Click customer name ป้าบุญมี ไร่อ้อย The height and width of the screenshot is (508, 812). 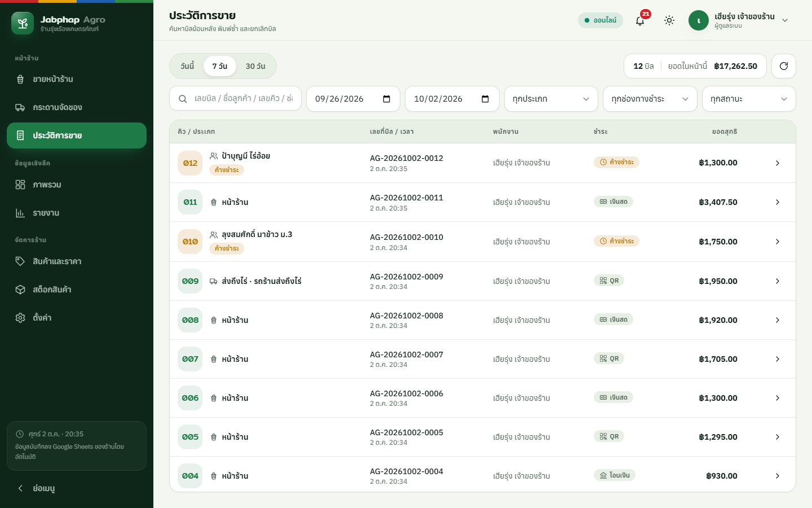coord(246,156)
